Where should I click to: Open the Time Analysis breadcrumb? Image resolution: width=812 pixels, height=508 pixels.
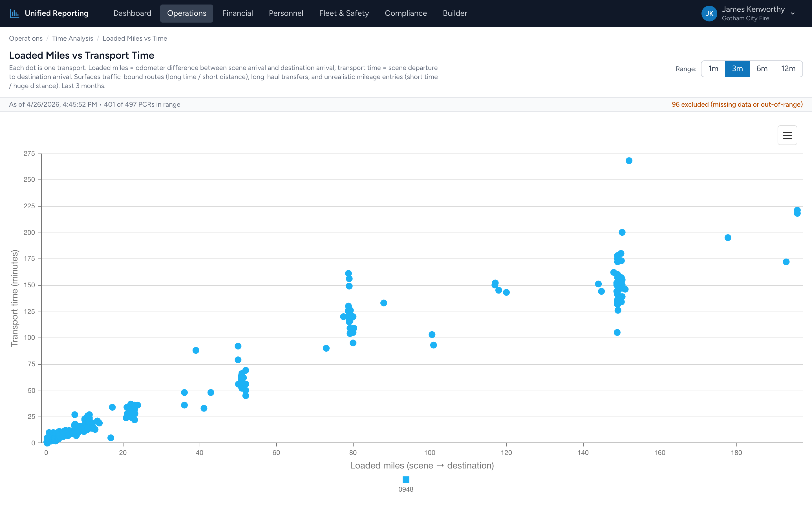(x=72, y=38)
